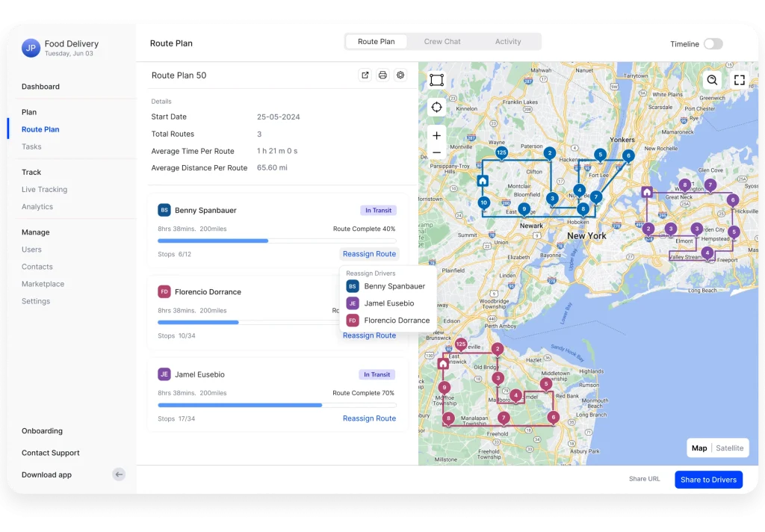Open map search magnifier
The width and height of the screenshot is (765, 532).
(712, 79)
